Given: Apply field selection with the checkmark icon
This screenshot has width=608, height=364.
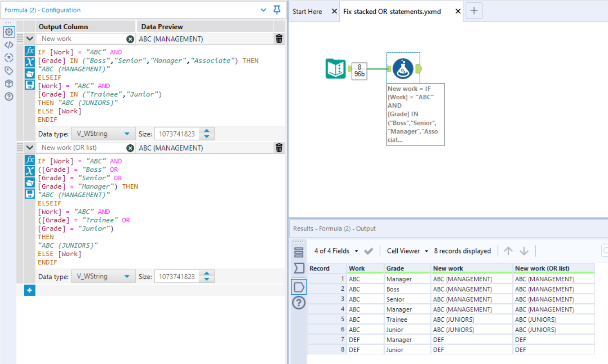Looking at the screenshot, I should pos(368,251).
